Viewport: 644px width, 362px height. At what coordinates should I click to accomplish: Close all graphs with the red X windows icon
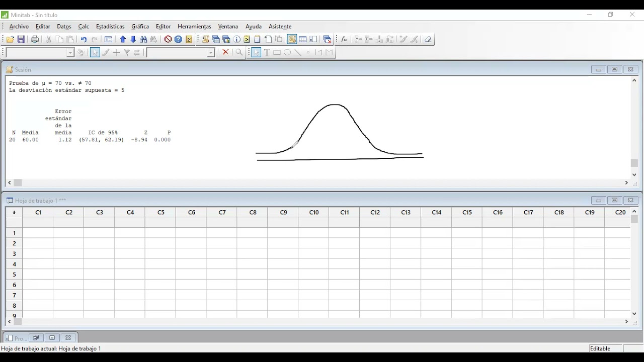tap(328, 39)
